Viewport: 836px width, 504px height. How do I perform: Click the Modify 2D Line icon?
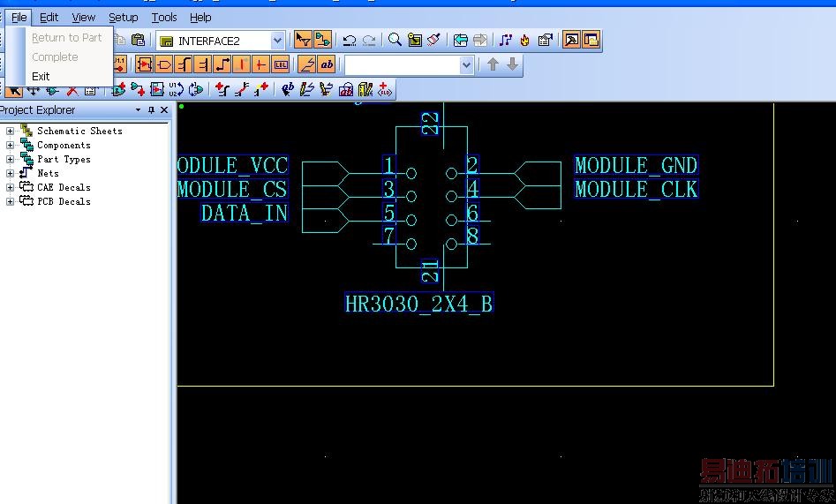point(327,89)
